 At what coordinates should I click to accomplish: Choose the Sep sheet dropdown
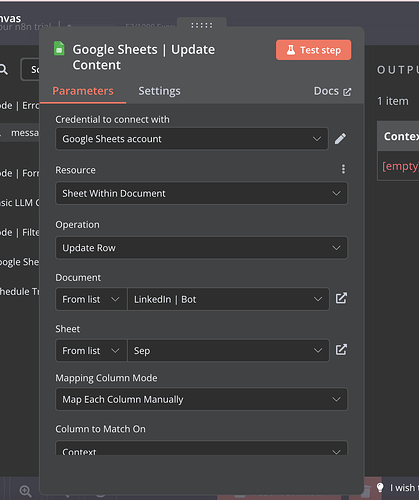coord(228,351)
